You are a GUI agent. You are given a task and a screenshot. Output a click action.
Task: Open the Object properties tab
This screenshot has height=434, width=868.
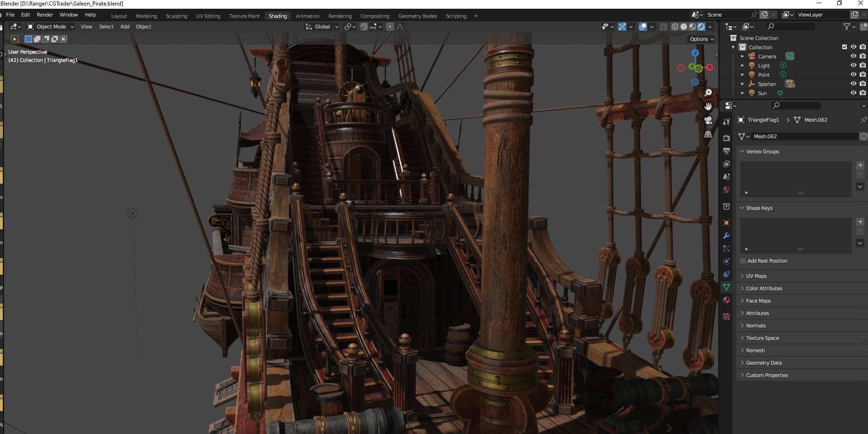726,223
